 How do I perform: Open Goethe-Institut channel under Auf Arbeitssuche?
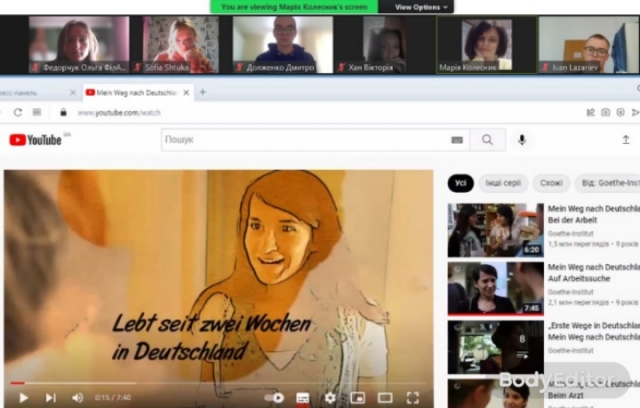pos(571,292)
